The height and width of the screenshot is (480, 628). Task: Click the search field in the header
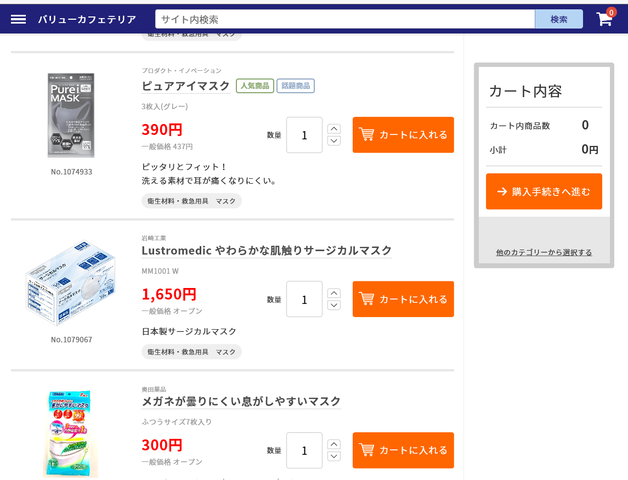[345, 19]
